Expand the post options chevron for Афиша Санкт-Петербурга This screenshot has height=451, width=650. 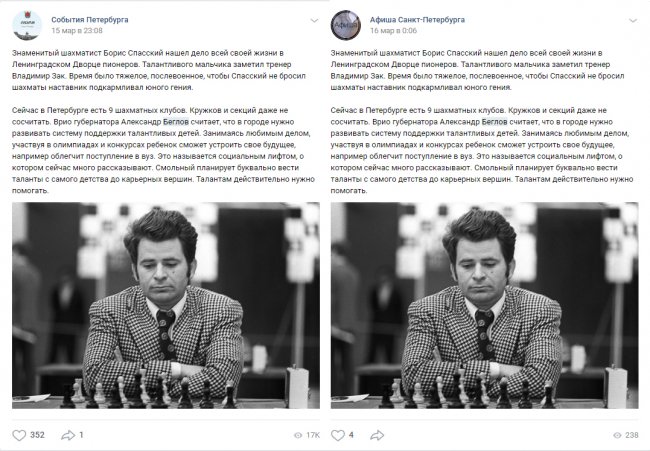tap(633, 20)
